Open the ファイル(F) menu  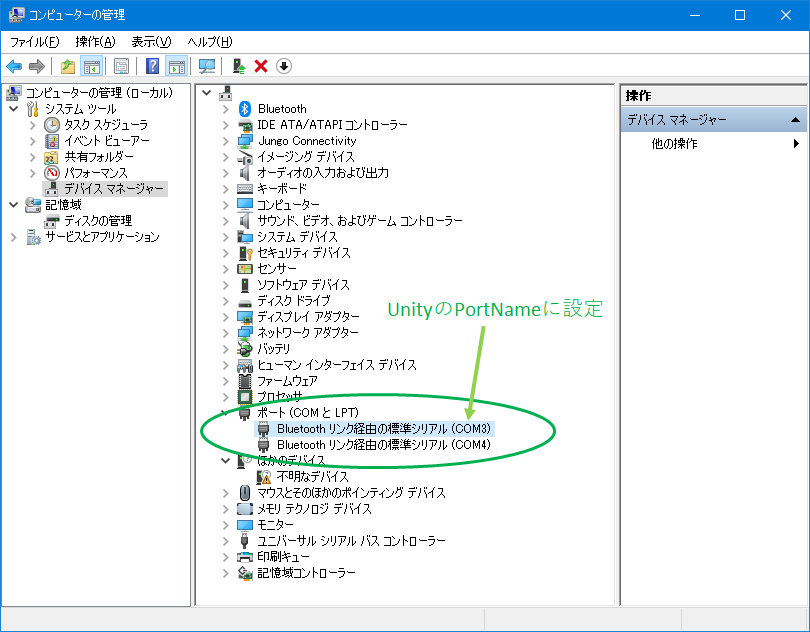[35, 42]
